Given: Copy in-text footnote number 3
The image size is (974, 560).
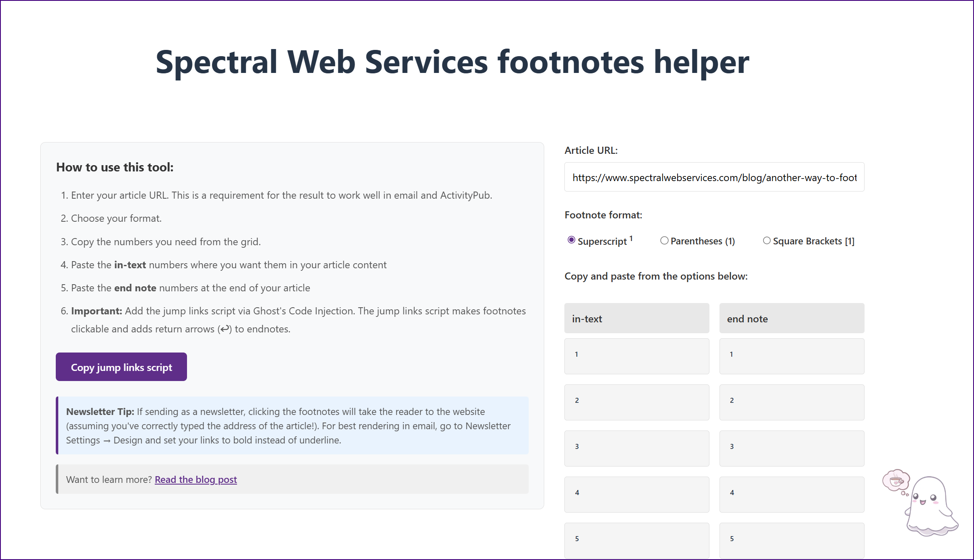Looking at the screenshot, I should click(636, 448).
